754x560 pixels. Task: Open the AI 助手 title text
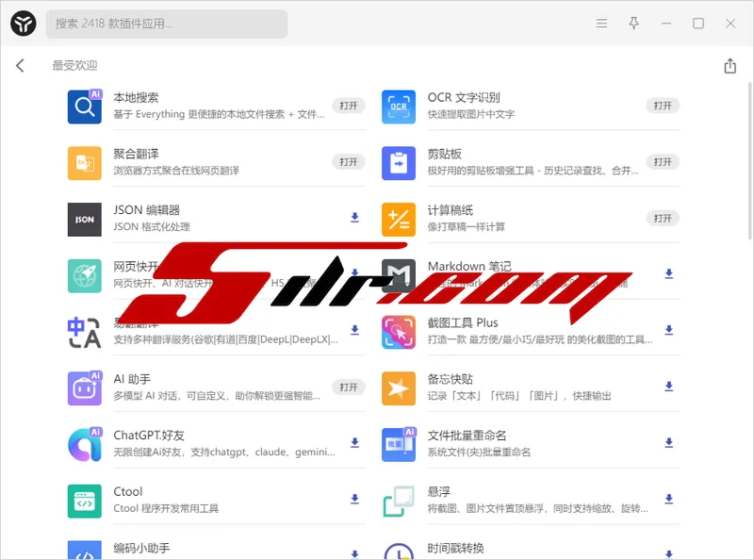click(132, 379)
